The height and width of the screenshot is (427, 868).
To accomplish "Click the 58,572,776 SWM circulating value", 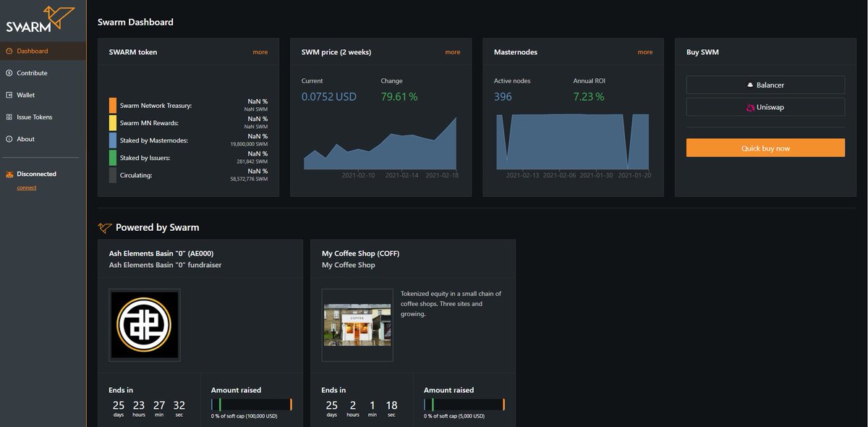I will [x=249, y=179].
